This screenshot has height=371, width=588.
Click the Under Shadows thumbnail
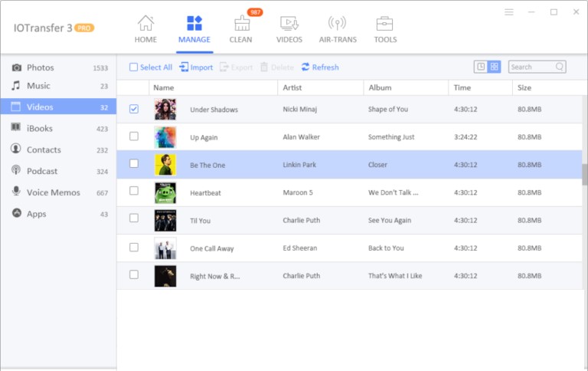[x=165, y=110]
